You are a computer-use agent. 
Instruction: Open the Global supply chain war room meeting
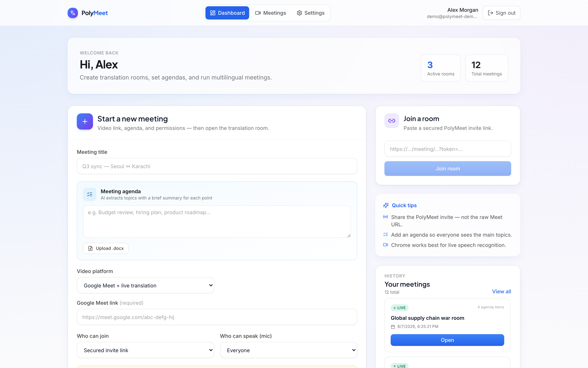447,340
